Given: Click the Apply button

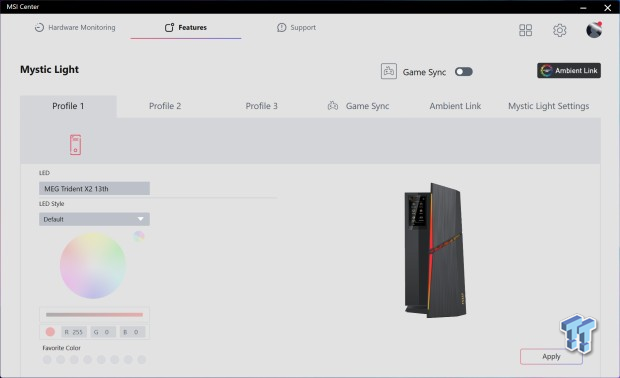Looking at the screenshot, I should 551,357.
